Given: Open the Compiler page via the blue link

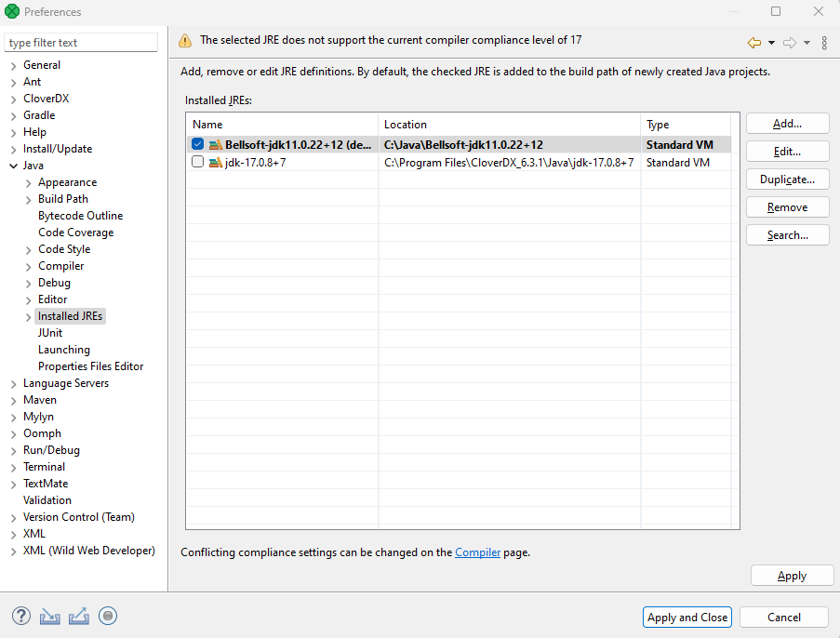Looking at the screenshot, I should coord(477,552).
